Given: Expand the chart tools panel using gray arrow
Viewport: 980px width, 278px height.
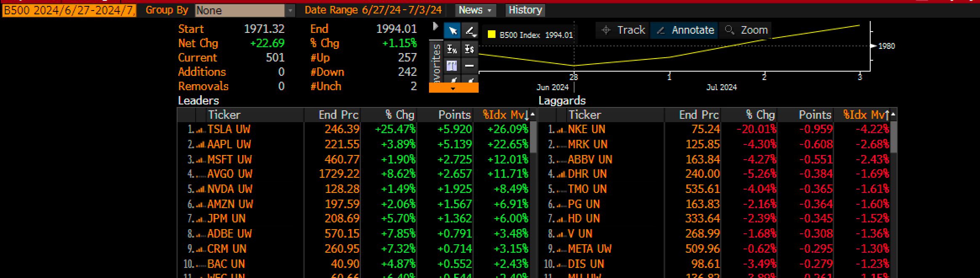Looking at the screenshot, I should click(435, 27).
